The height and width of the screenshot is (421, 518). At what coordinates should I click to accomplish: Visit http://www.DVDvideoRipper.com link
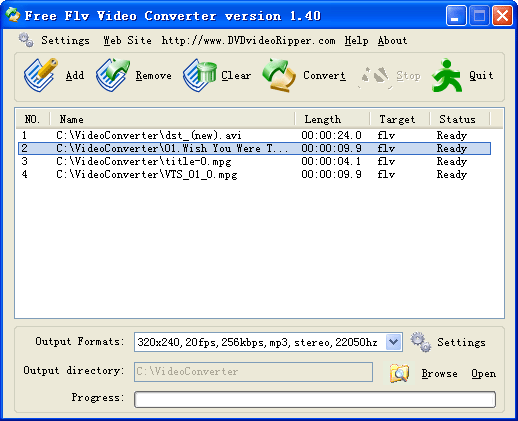(x=248, y=41)
